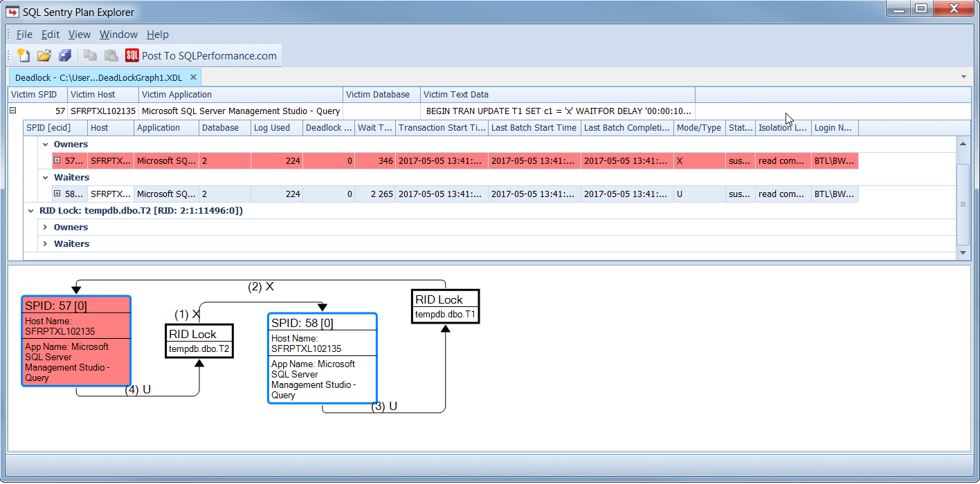Image resolution: width=980 pixels, height=484 pixels.
Task: Close the DeadLockGraph1.XDL tab
Action: [x=193, y=77]
